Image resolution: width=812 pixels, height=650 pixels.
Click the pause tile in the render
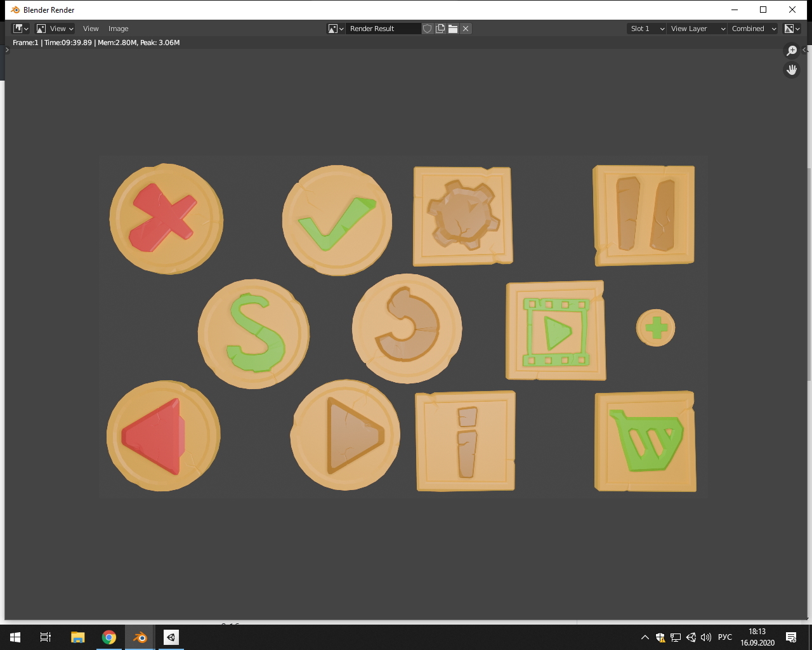click(644, 215)
